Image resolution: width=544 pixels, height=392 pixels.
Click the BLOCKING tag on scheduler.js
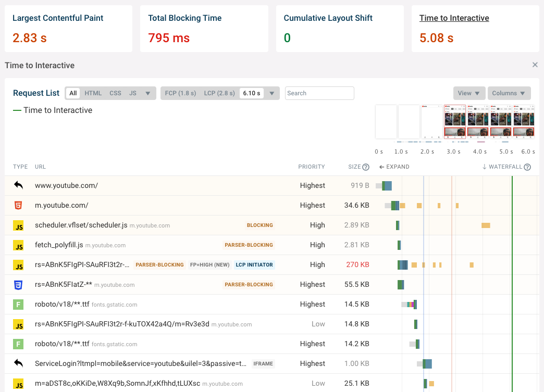pos(260,225)
